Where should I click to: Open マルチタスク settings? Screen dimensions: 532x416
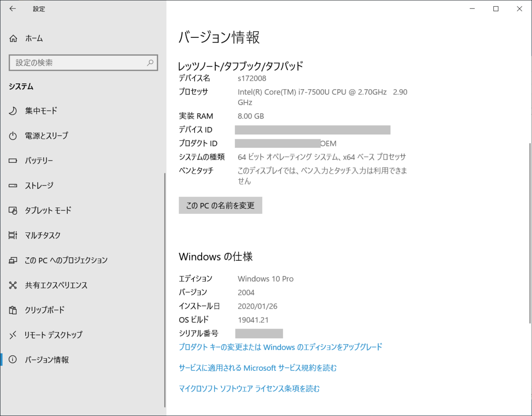pos(83,235)
